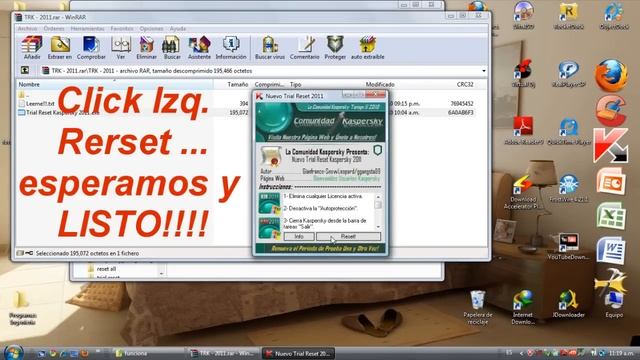Expand the WinRAR archive path dropdown
Screen dimensions: 640x360
(x=484, y=71)
